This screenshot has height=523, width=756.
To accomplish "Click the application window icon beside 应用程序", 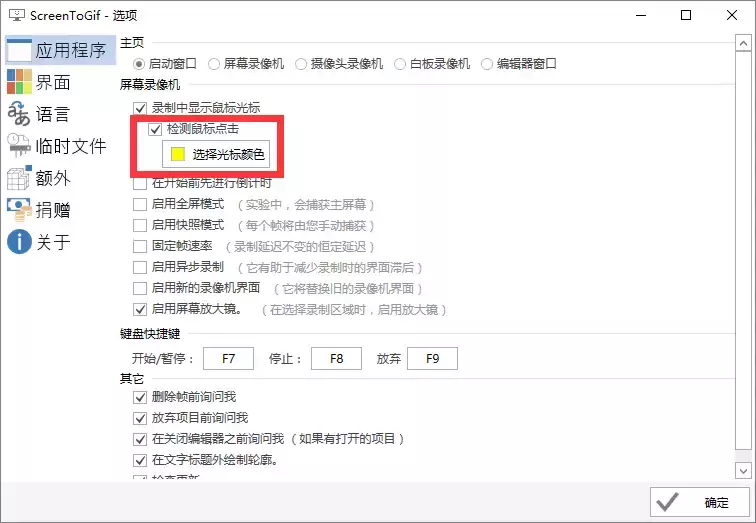I will (x=19, y=50).
